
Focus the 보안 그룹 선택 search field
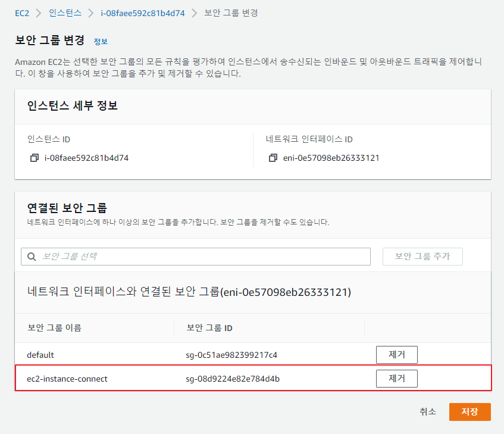202,257
